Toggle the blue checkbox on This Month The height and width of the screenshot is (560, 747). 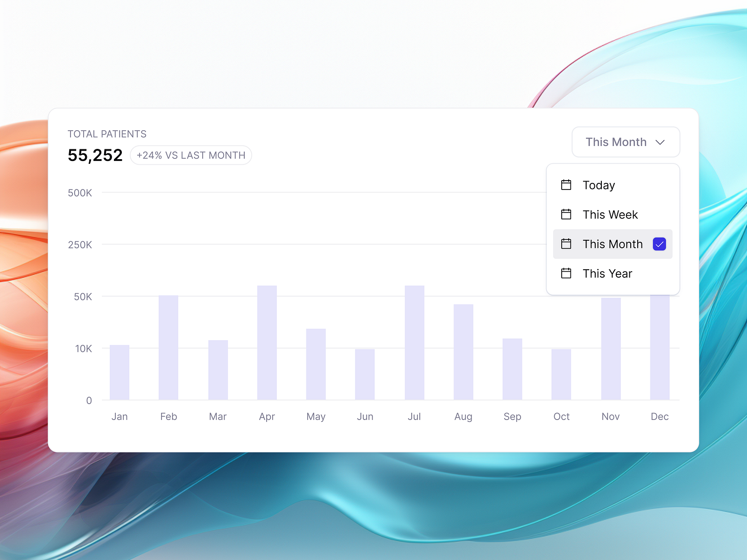659,244
